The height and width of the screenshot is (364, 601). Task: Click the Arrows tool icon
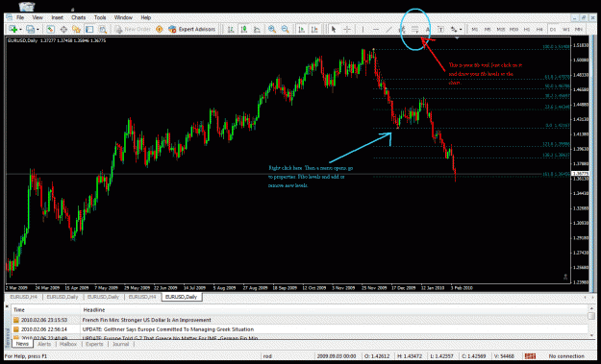coord(454,29)
